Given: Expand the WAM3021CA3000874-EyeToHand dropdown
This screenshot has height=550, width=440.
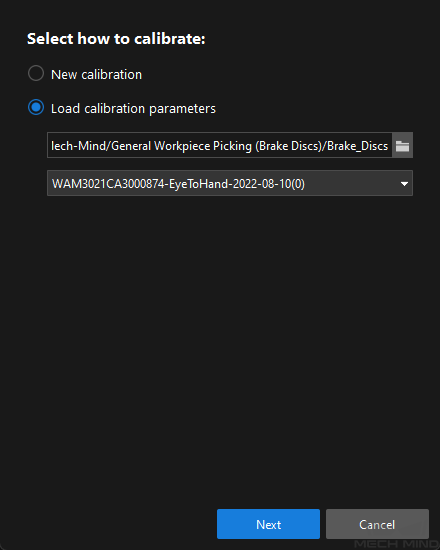Looking at the screenshot, I should 230,183.
